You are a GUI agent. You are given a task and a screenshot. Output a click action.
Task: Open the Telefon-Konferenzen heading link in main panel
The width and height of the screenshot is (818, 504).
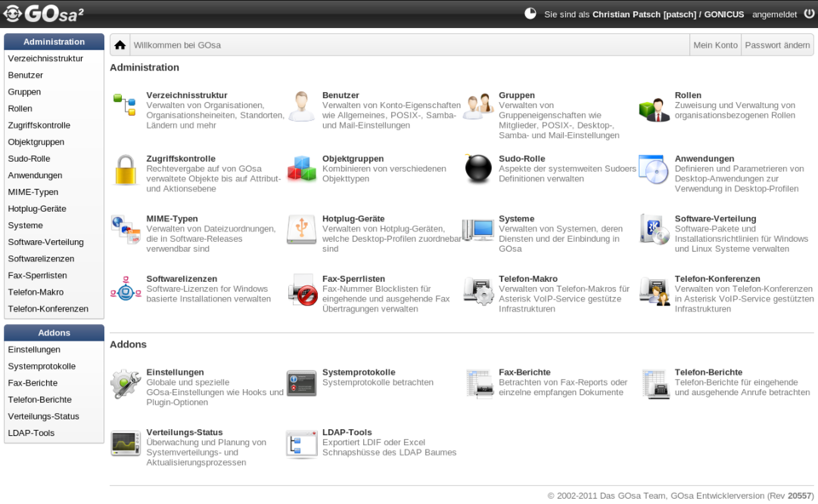pyautogui.click(x=717, y=278)
